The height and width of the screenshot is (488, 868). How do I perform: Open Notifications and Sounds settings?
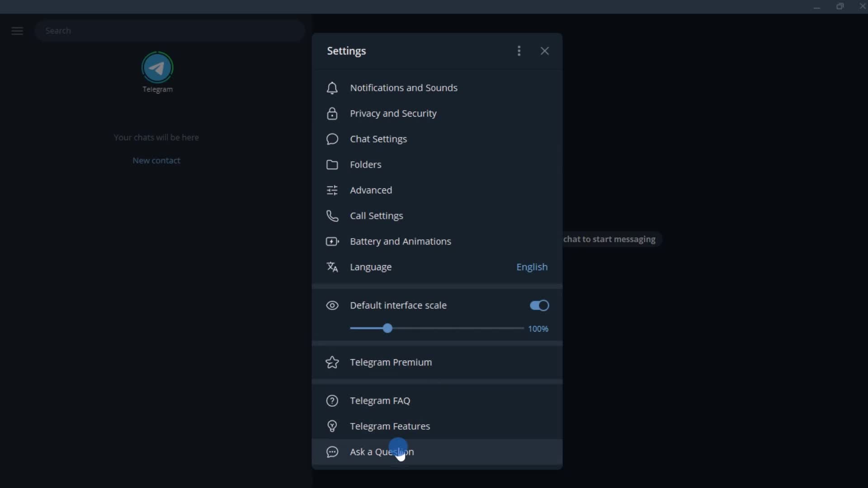[437, 88]
